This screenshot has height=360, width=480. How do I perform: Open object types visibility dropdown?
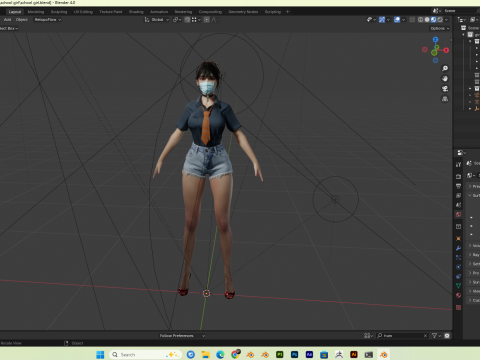pos(371,20)
